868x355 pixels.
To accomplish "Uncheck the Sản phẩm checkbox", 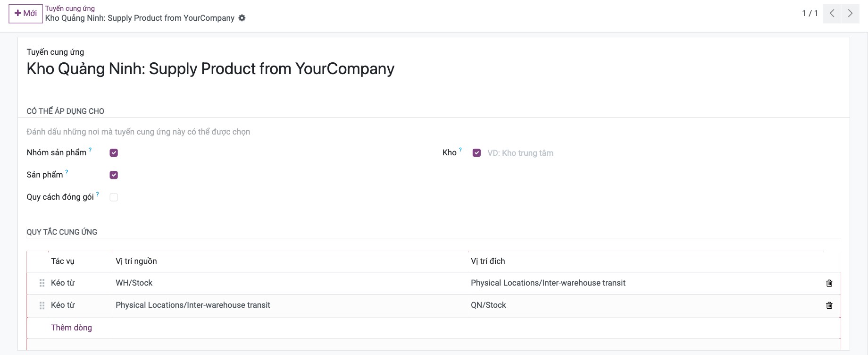I will point(114,175).
